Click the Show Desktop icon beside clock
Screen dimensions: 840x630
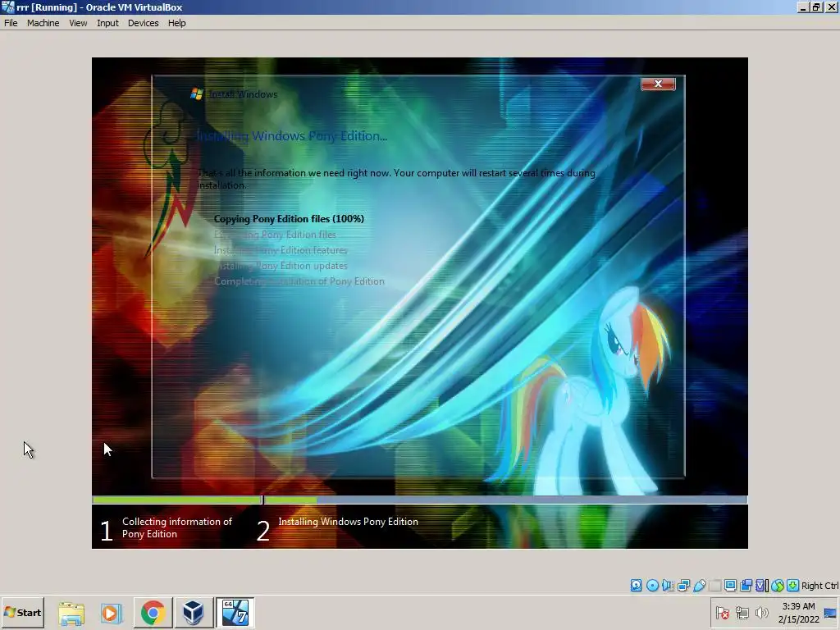(830, 613)
